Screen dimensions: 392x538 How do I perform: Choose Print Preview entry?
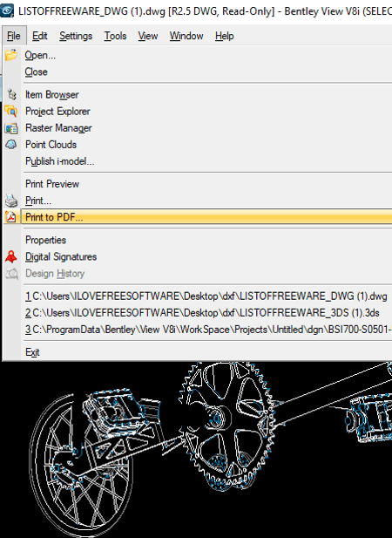(x=198, y=184)
